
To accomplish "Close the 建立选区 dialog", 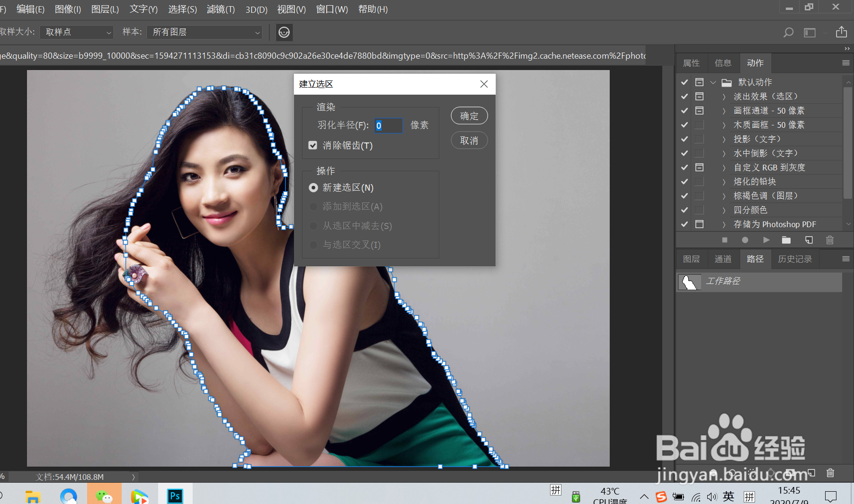I will click(x=484, y=84).
